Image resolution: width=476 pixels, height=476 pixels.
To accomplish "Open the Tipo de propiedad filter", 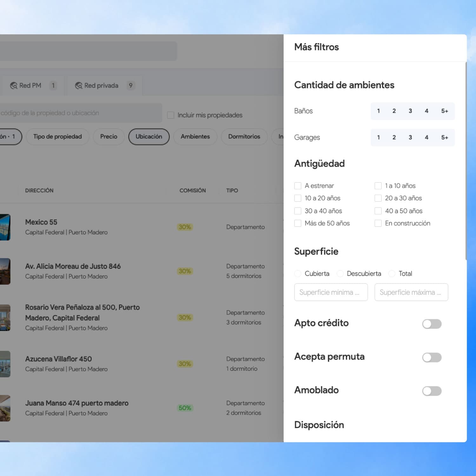I will click(x=57, y=136).
